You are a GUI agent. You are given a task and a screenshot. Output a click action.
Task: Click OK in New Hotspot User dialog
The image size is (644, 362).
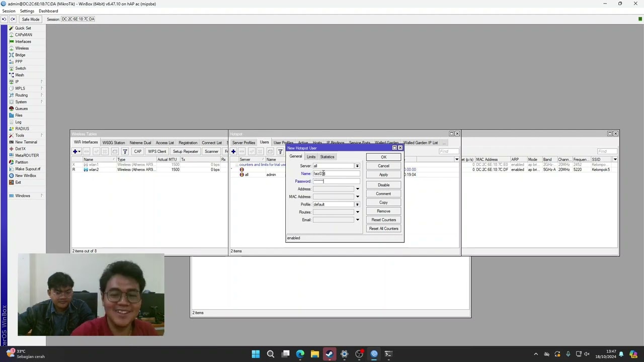click(x=383, y=157)
